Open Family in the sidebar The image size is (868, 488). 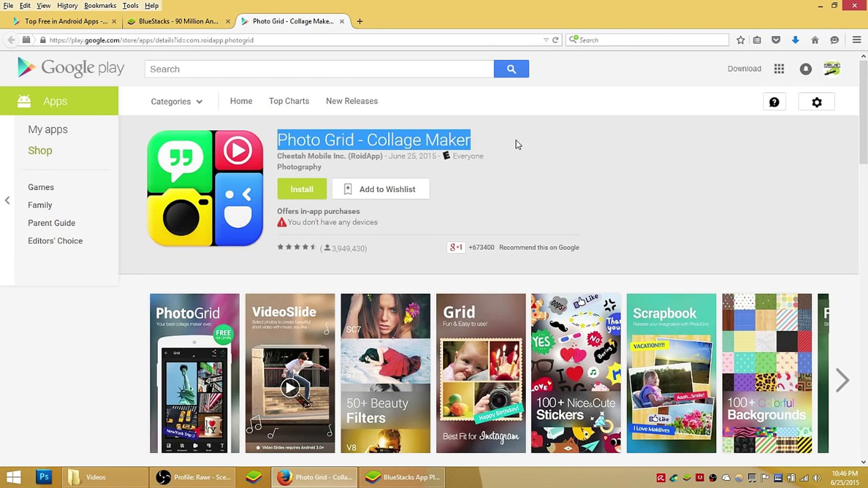40,205
